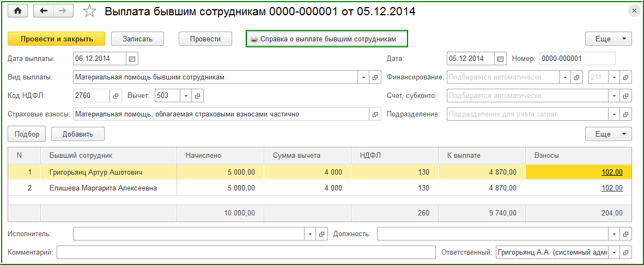Go to the home page icon

coord(18,11)
